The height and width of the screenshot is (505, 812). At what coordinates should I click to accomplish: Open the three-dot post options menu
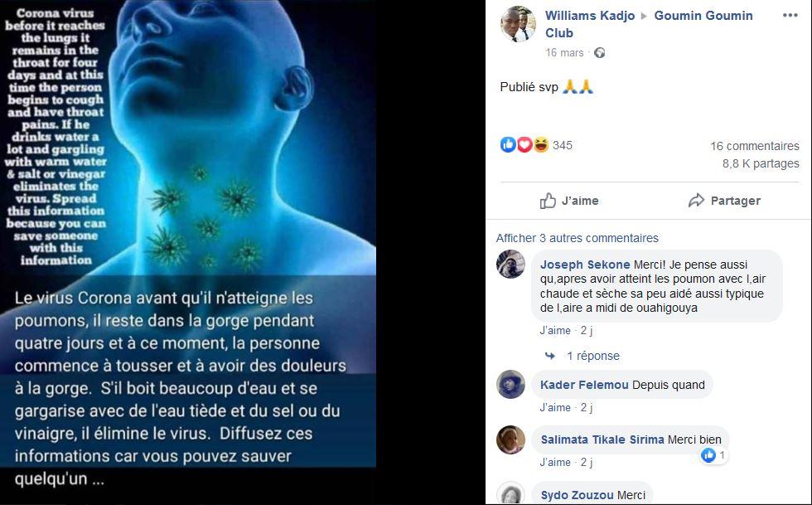tap(790, 16)
